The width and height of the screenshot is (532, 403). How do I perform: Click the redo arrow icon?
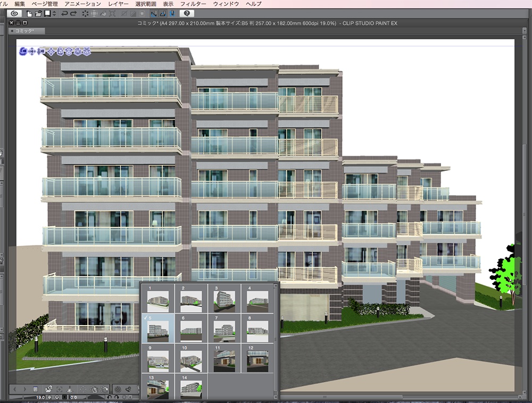coord(73,14)
